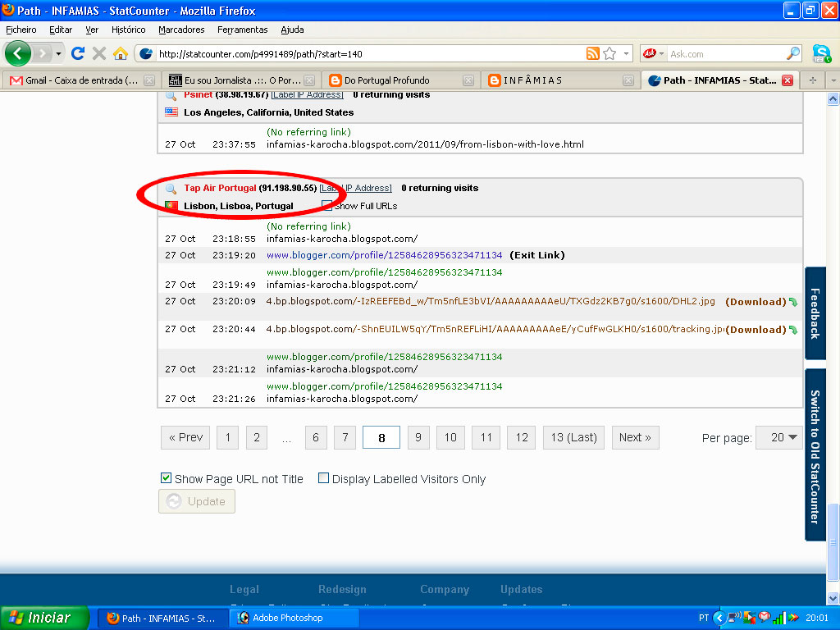840x630 pixels.
Task: Open the Feedback side tab
Action: pos(815,313)
